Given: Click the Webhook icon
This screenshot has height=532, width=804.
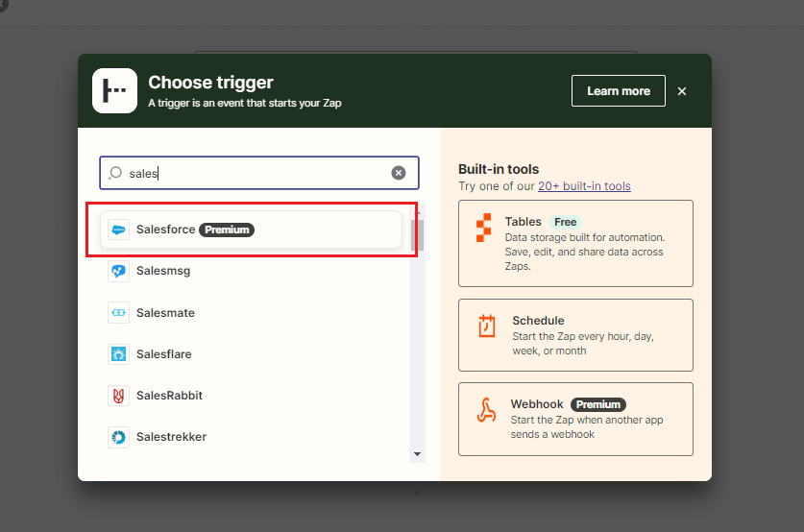Looking at the screenshot, I should [x=486, y=410].
